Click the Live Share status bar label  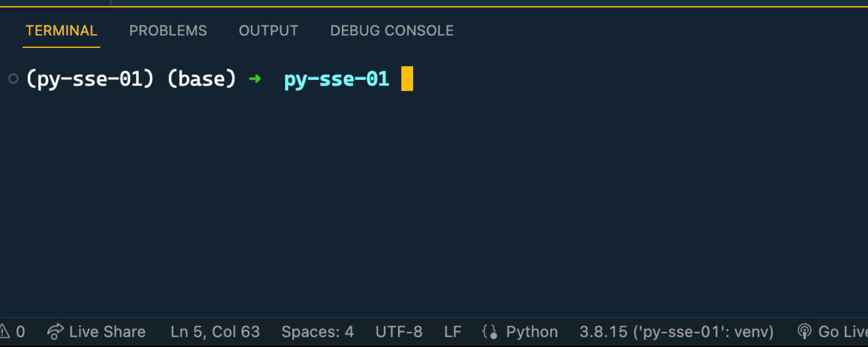[107, 331]
